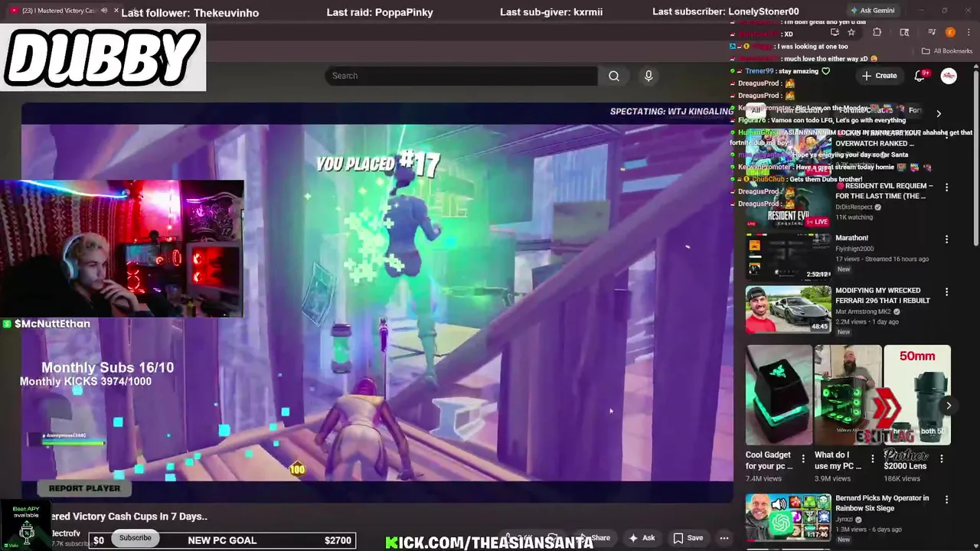Bookmark this page with the star icon
The height and width of the screenshot is (551, 980).
coord(851,33)
